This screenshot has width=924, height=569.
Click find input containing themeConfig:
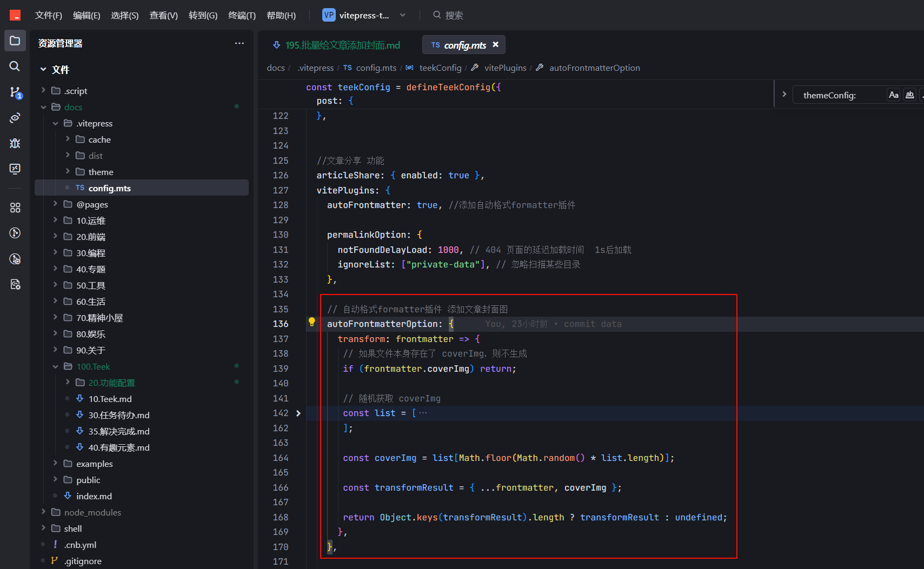pyautogui.click(x=839, y=95)
